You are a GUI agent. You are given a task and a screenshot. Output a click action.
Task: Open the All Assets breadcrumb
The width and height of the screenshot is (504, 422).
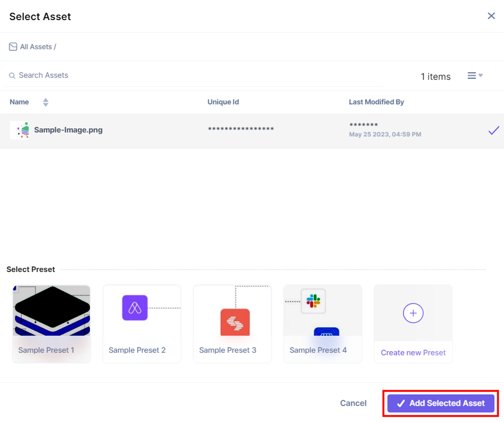pyautogui.click(x=36, y=47)
